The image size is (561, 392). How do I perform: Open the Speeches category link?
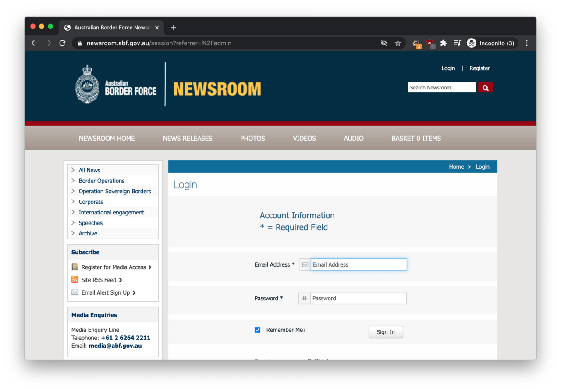[x=91, y=223]
